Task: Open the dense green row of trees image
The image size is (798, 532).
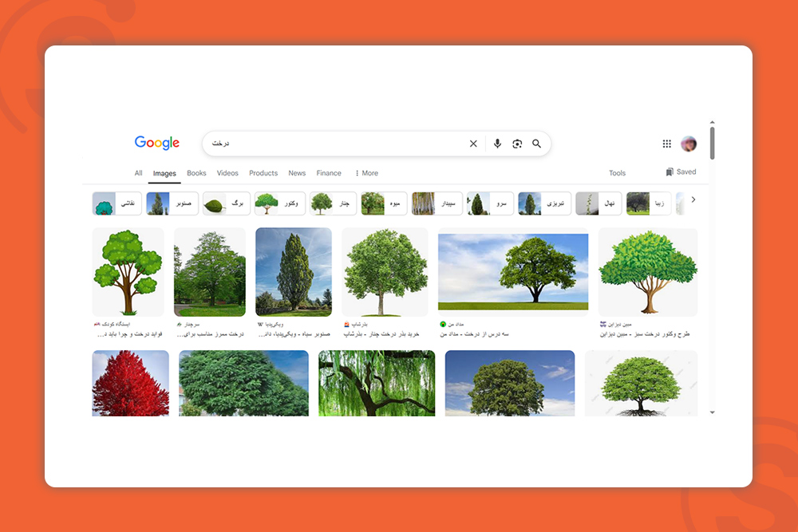Action: coord(243,383)
